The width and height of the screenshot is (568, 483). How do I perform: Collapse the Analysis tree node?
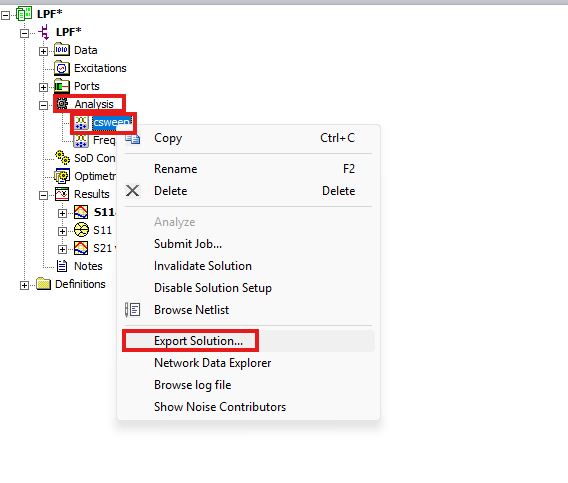pyautogui.click(x=43, y=105)
